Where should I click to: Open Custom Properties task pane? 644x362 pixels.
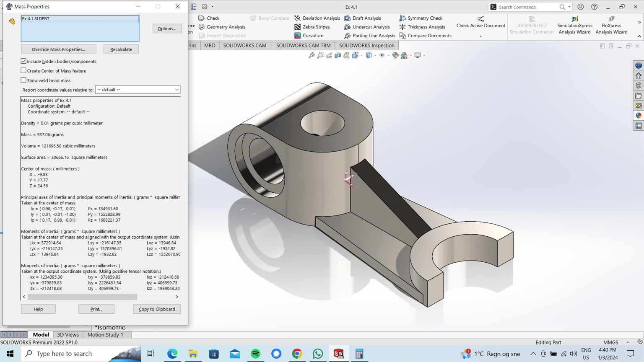point(639,126)
